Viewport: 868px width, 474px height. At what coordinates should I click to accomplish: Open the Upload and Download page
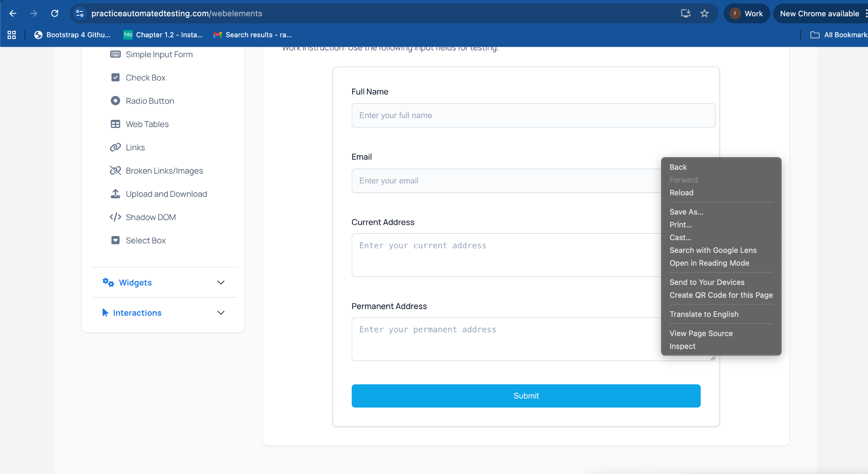(166, 194)
